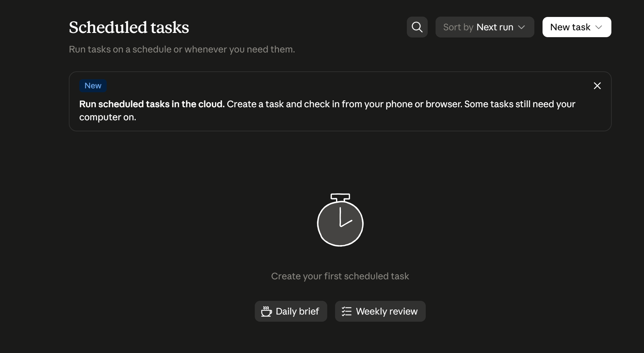The image size is (644, 353).
Task: Dismiss the cloud tasks banner with the X
Action: (x=597, y=86)
